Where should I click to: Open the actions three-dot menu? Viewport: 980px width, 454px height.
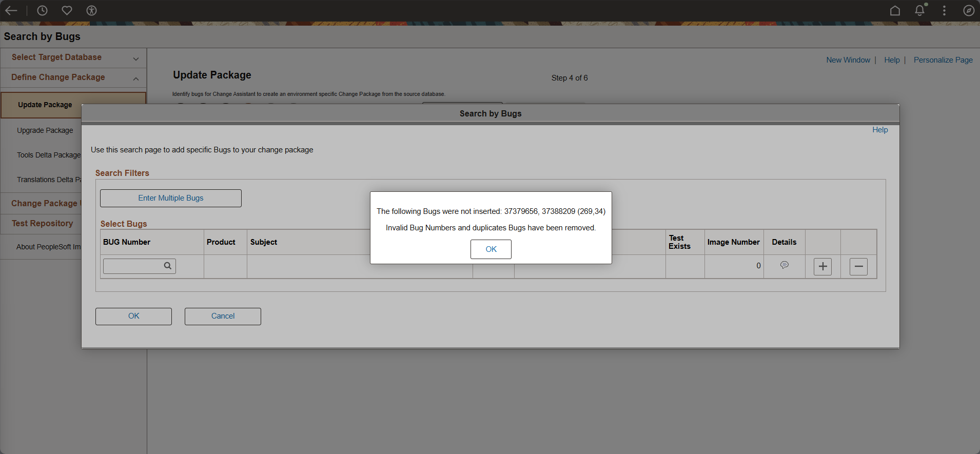pos(944,10)
